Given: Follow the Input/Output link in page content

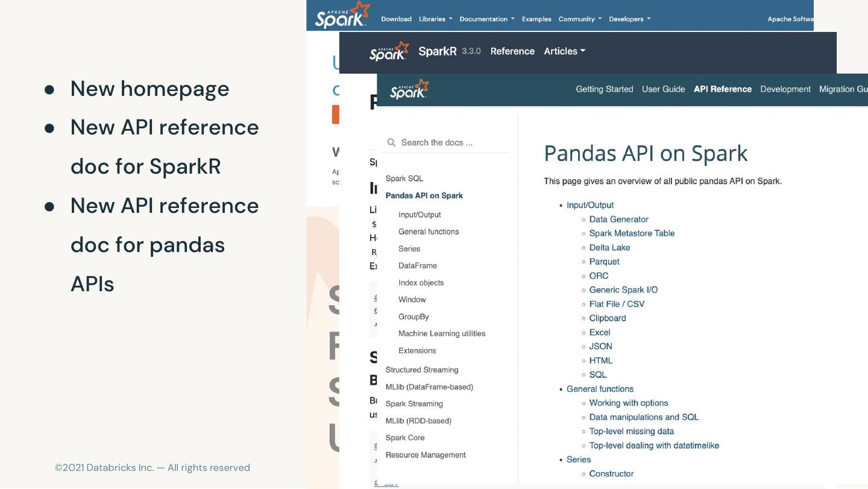Looking at the screenshot, I should (590, 205).
